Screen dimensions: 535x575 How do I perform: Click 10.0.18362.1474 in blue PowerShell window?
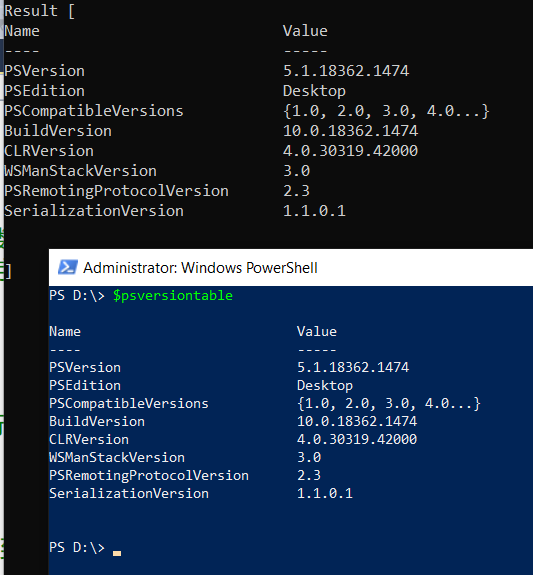pos(357,421)
